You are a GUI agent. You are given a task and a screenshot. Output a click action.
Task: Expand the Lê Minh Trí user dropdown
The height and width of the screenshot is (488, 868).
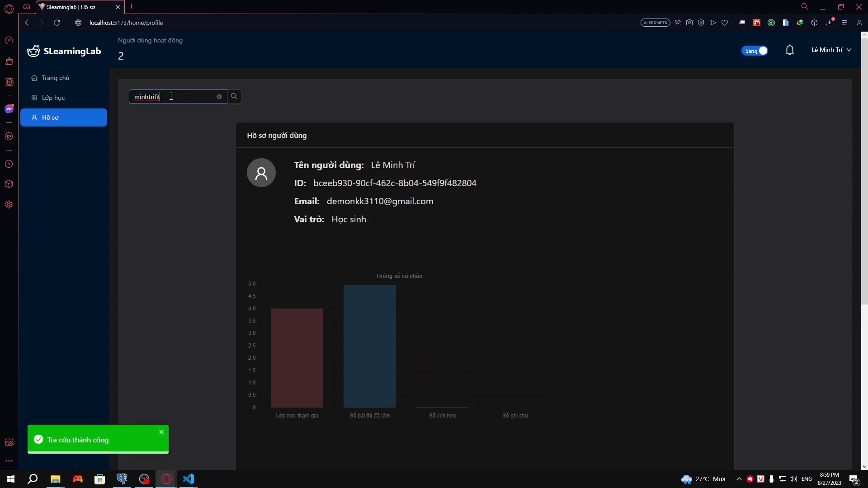pyautogui.click(x=831, y=50)
